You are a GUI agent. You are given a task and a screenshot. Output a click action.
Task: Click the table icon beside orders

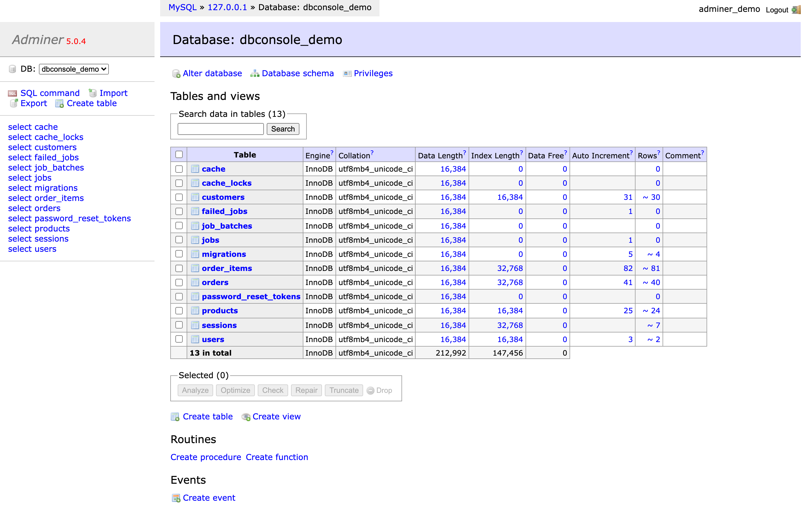[x=195, y=282]
